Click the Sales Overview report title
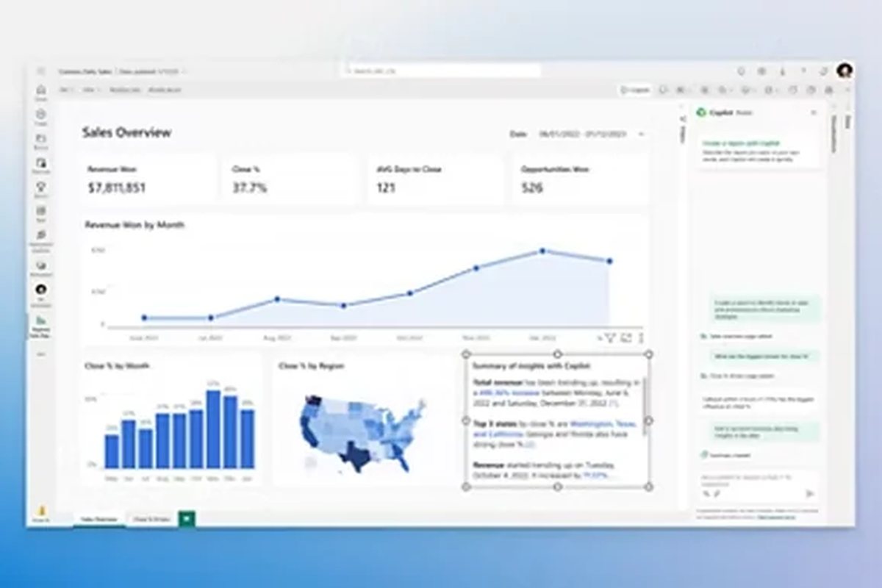The width and height of the screenshot is (882, 588). 126,132
